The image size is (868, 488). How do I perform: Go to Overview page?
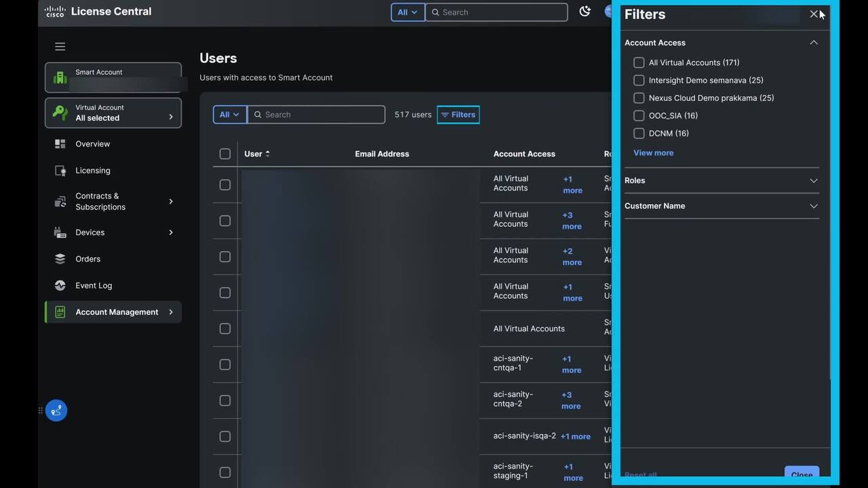pos(92,144)
